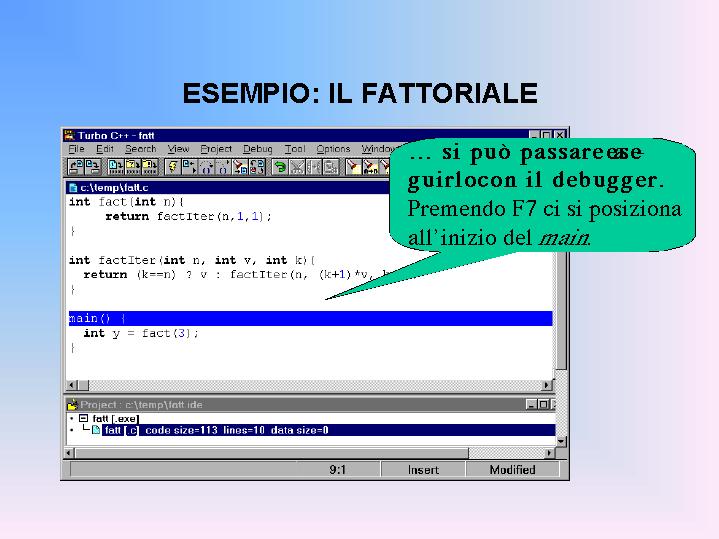
Task: Open the Options menu
Action: [333, 149]
